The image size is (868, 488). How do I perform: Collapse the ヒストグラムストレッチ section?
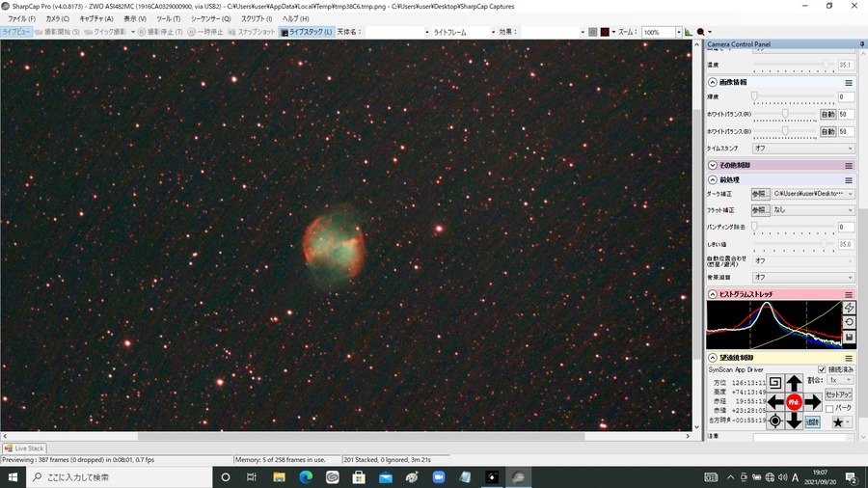coord(713,294)
